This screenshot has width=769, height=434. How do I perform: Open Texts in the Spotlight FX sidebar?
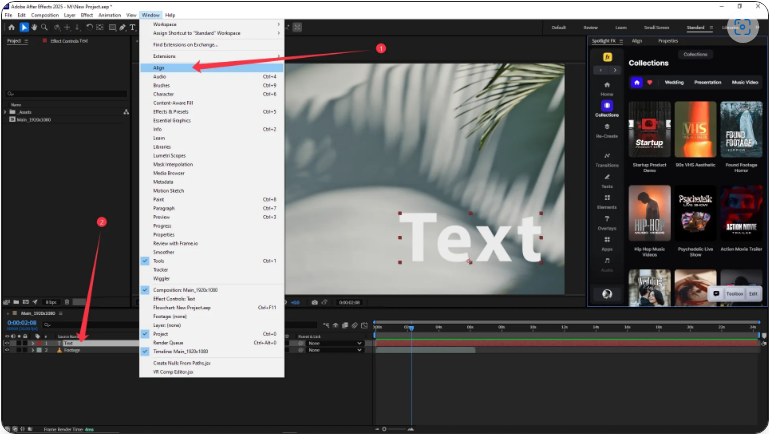tap(607, 180)
